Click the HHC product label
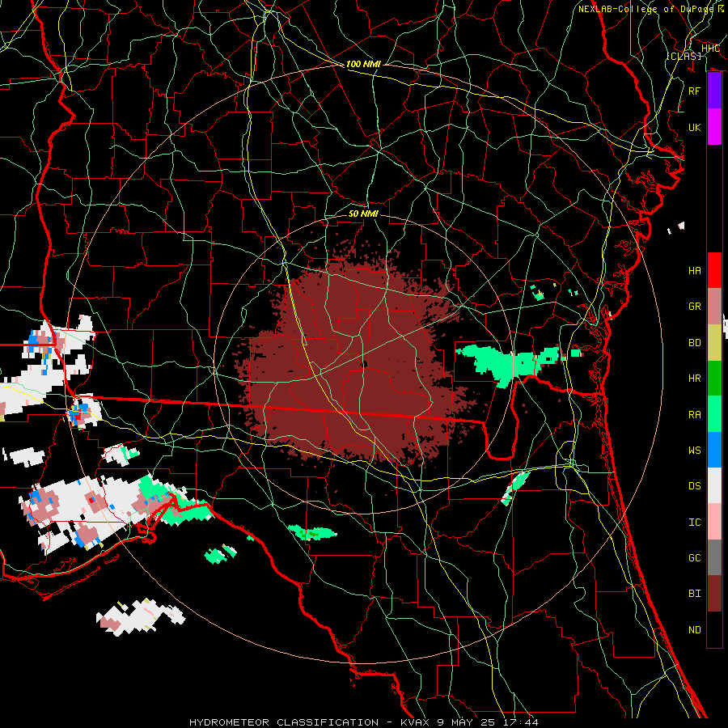The width and height of the screenshot is (728, 728). (x=710, y=49)
